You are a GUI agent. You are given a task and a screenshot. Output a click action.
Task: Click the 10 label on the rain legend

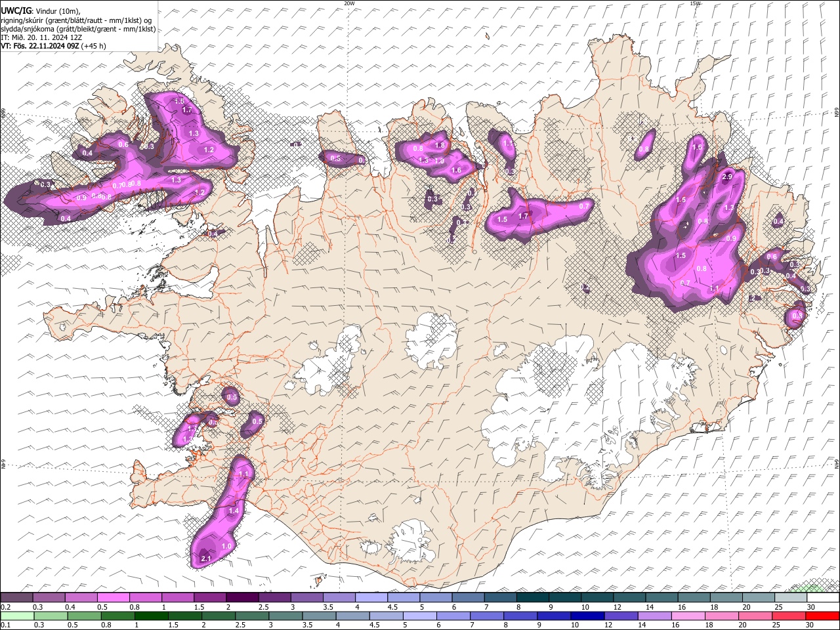pyautogui.click(x=574, y=625)
